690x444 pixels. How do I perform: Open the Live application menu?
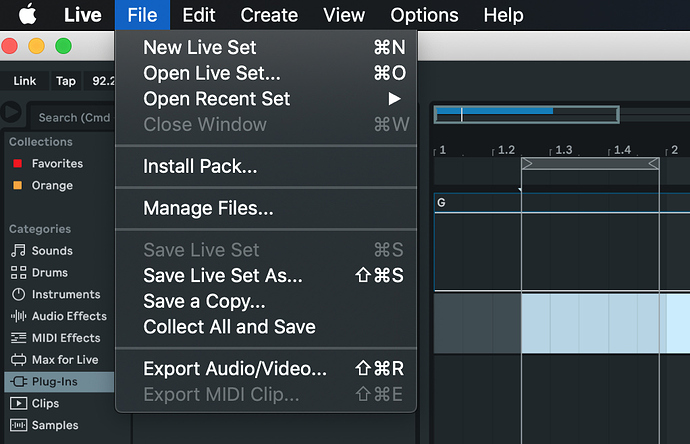pyautogui.click(x=83, y=15)
